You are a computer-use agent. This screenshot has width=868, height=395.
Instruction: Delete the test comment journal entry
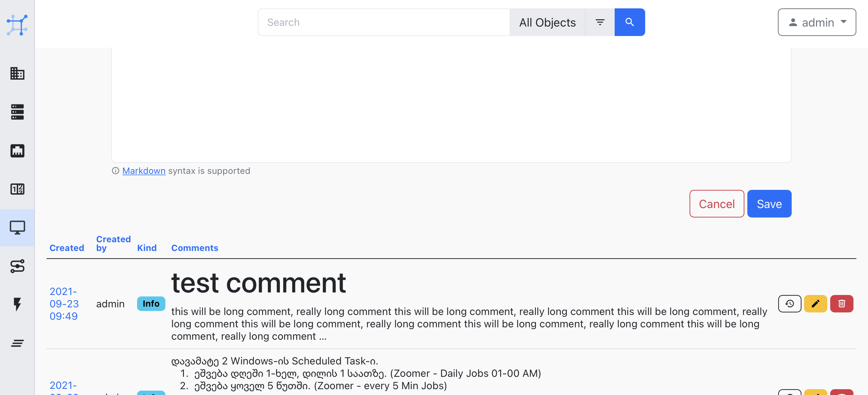[x=841, y=304]
